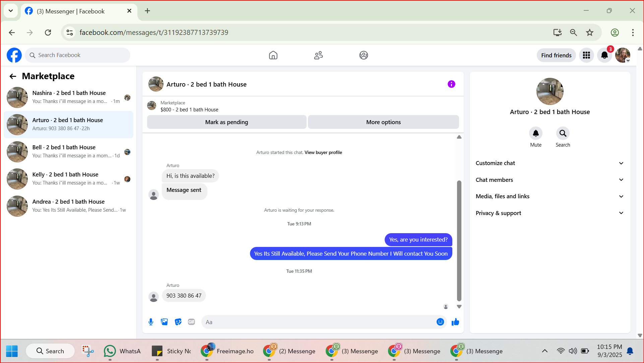The image size is (644, 363).
Task: Open the Windows Start button
Action: tap(12, 351)
